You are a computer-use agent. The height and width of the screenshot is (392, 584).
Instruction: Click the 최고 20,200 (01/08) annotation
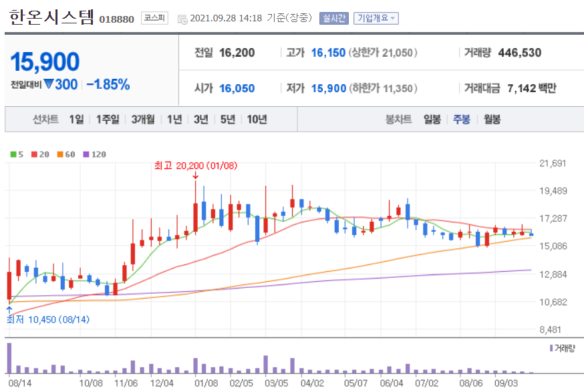click(196, 166)
